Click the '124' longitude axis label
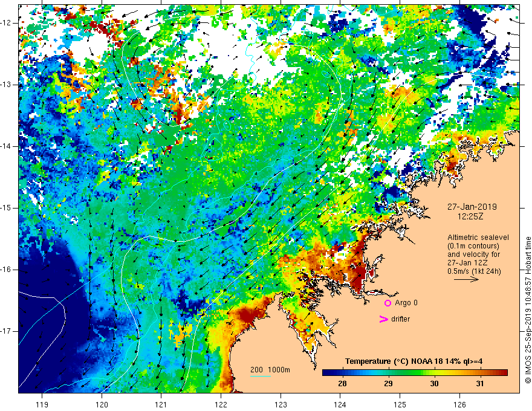The width and height of the screenshot is (532, 411). tap(340, 405)
